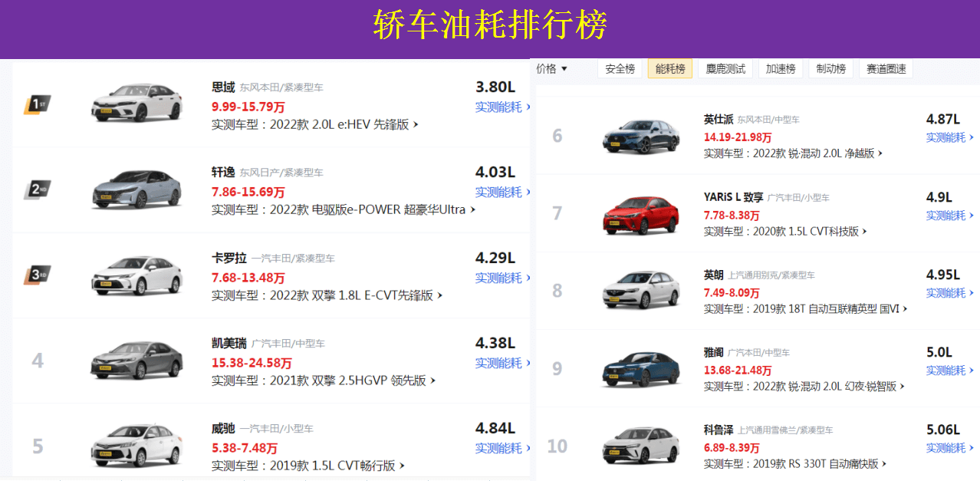
Task: Click the 威驰 car thumbnail
Action: (137, 446)
